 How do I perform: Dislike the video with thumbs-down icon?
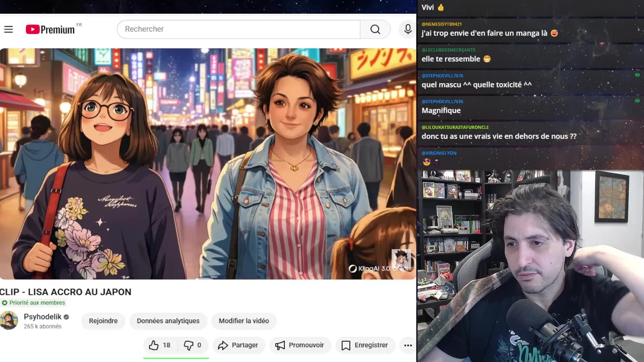(x=188, y=345)
